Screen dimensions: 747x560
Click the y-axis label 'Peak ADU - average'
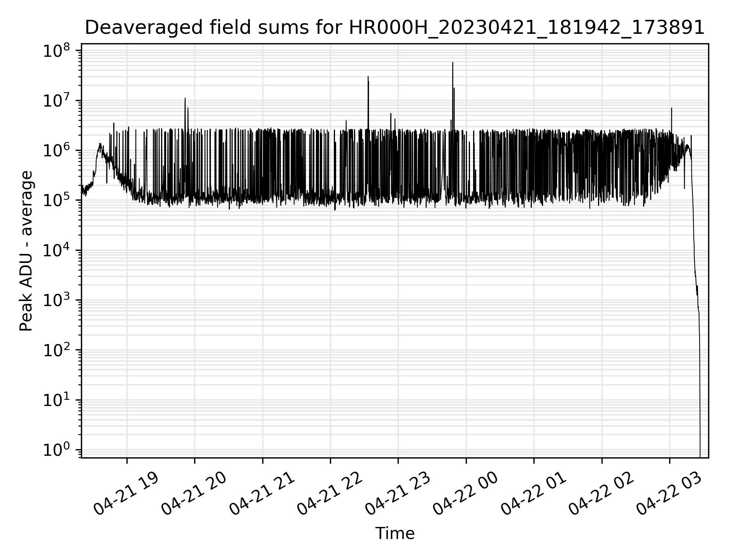(x=26, y=251)
